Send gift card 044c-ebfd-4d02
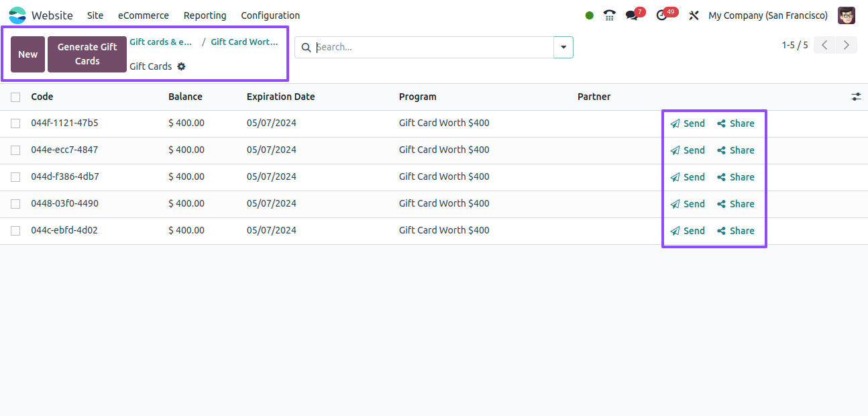868x416 pixels. point(688,231)
